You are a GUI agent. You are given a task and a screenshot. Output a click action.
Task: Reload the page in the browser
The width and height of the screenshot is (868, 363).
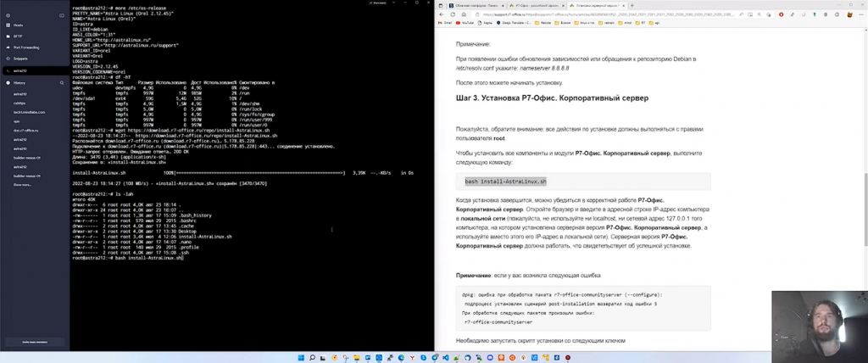(453, 14)
